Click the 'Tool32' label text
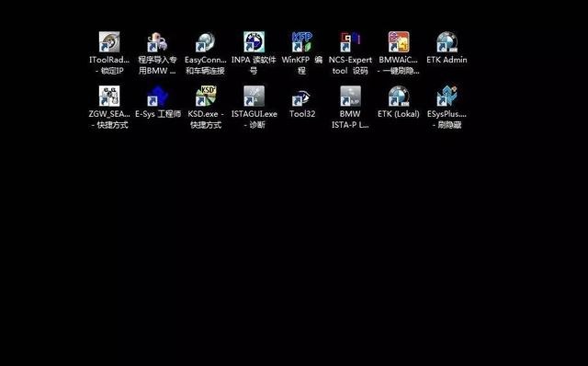 tap(302, 114)
